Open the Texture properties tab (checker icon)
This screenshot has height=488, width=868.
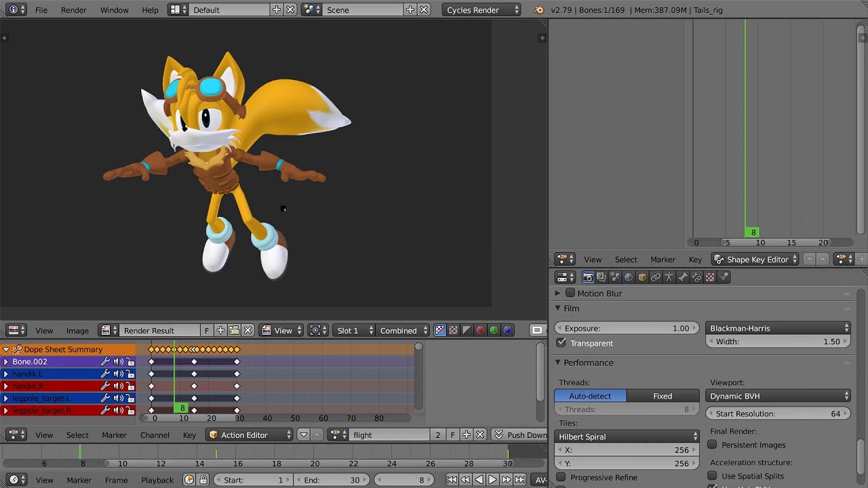pos(710,277)
